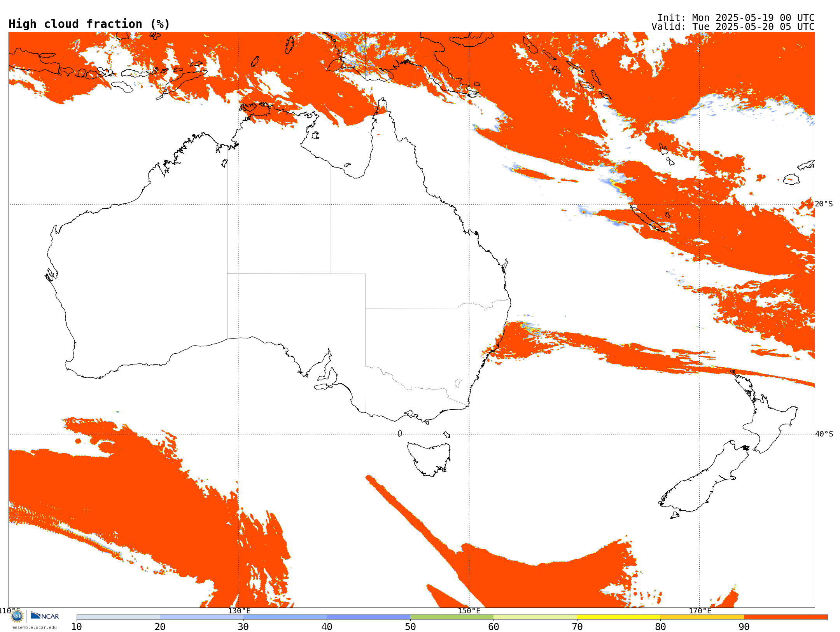Click the colorbar label 90
This screenshot has width=840, height=632.
click(744, 627)
